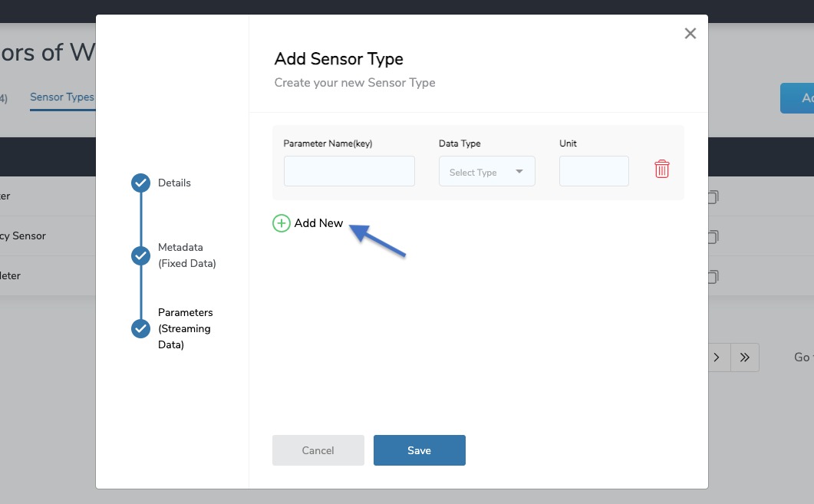Click copy icon in first background table row

pos(713,196)
